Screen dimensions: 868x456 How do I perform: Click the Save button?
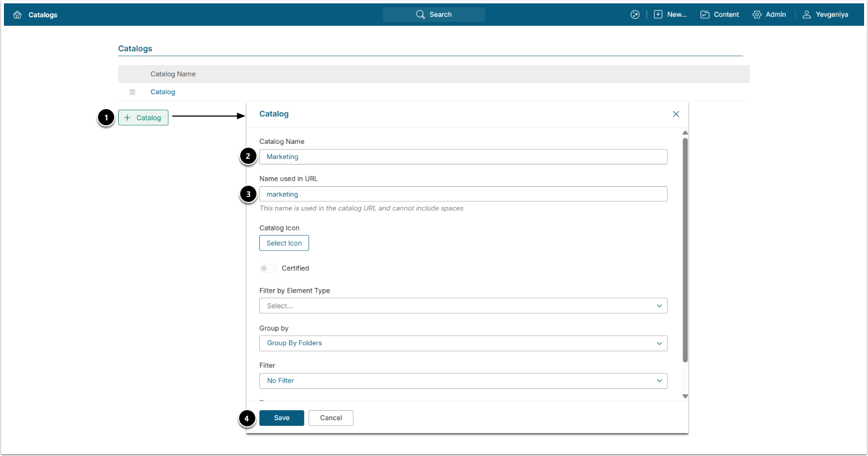coord(282,418)
